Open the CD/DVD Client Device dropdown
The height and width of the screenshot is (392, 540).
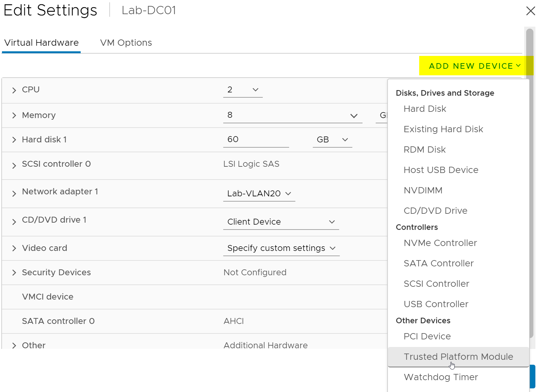(281, 222)
